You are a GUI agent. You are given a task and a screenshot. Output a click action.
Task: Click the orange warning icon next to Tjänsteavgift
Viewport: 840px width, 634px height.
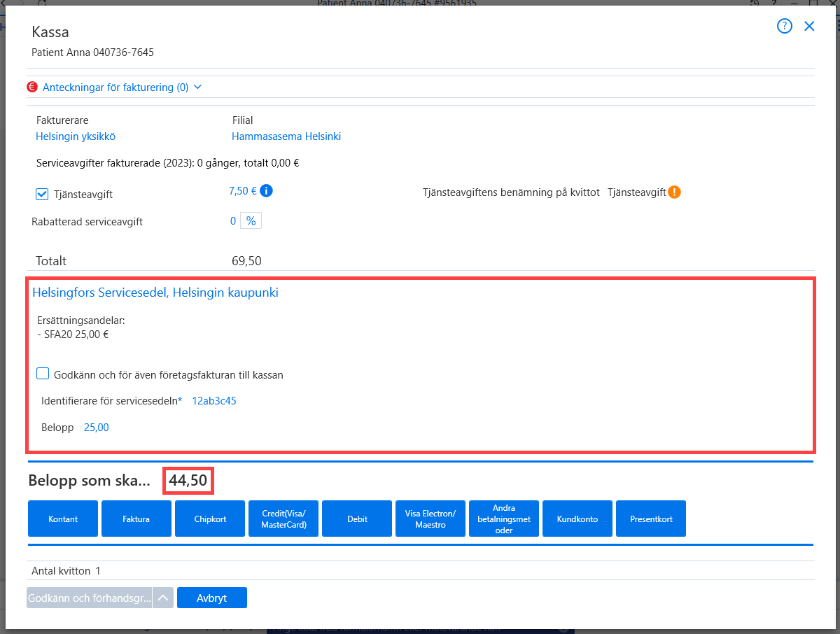674,192
